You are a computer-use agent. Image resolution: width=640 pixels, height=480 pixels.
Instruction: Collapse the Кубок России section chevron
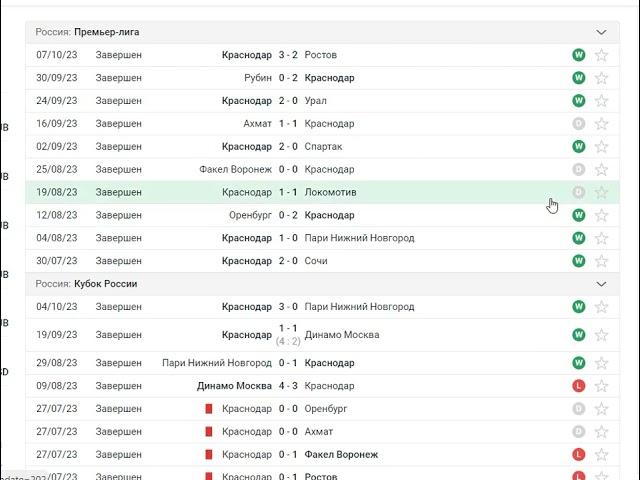(601, 284)
